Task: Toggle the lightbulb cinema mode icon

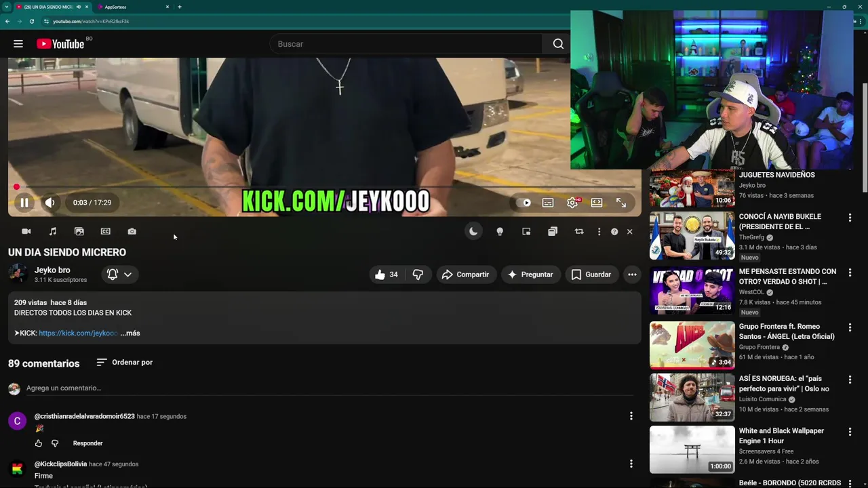Action: click(500, 232)
